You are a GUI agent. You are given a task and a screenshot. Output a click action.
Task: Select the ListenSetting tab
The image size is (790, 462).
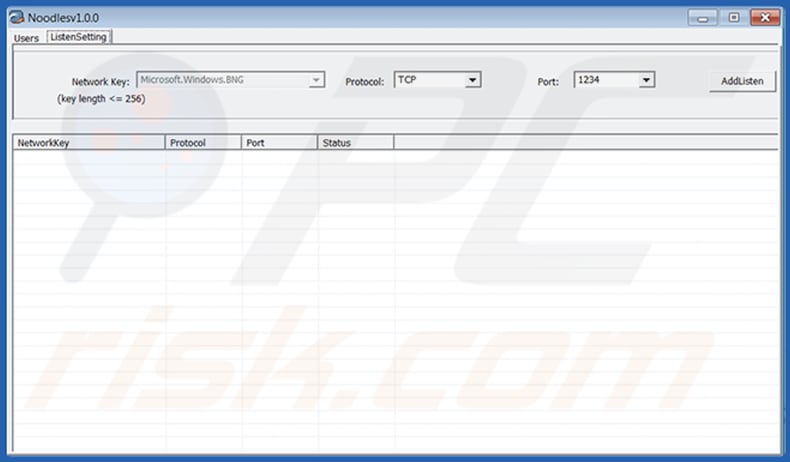79,37
